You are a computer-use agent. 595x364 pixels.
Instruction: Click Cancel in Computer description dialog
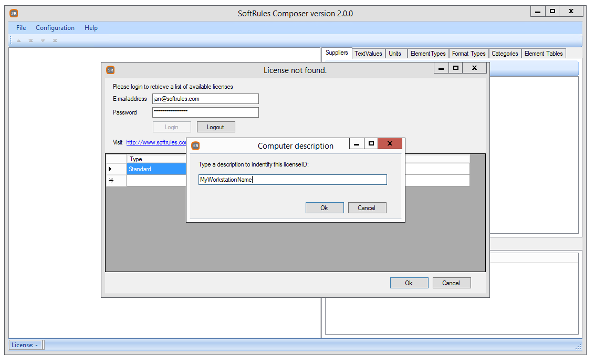click(367, 207)
